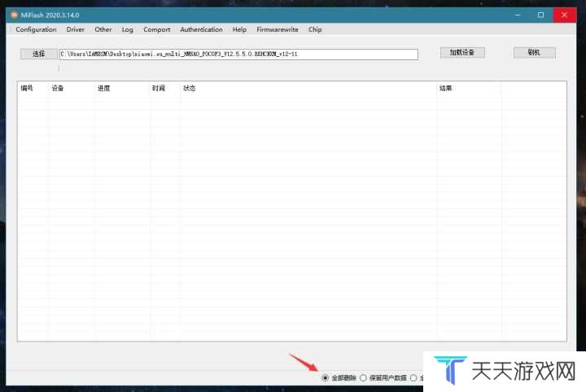Click the 状态 column header
The image size is (586, 392).
pyautogui.click(x=190, y=88)
